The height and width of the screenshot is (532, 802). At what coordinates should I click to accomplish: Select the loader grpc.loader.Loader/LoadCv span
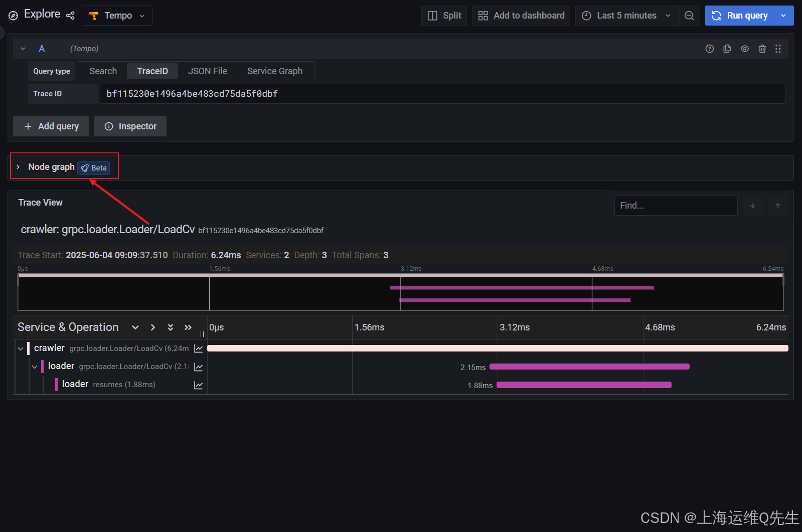tap(118, 367)
